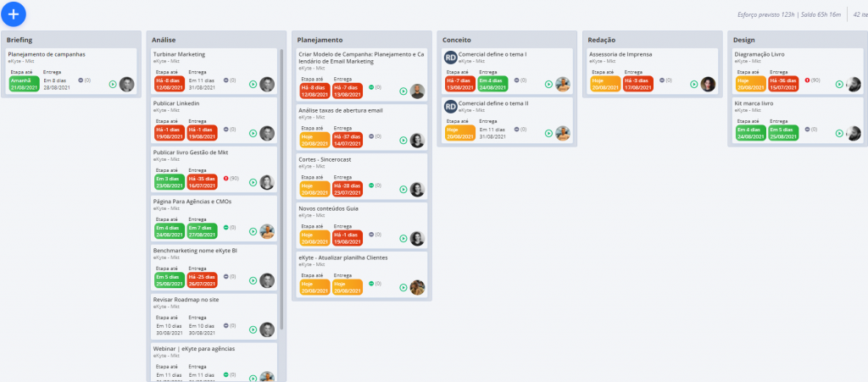Click assignee avatar on Publicar Linkedin card
This screenshot has height=382, width=868.
267,133
